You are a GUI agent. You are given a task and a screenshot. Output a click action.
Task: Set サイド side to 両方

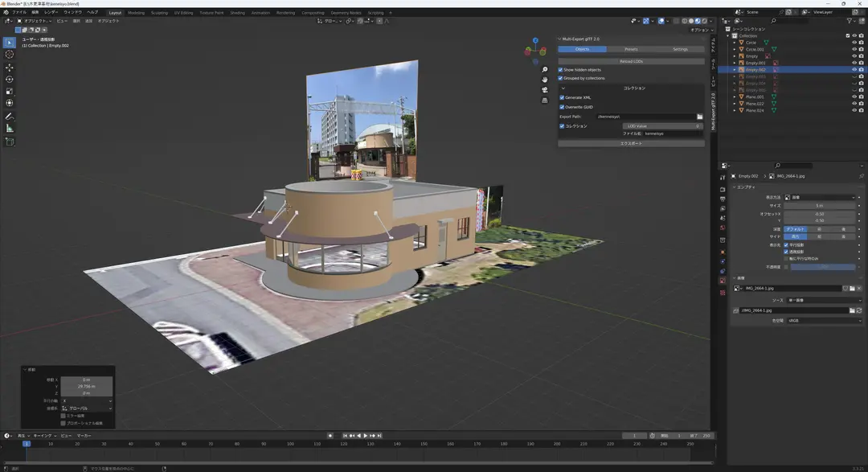pyautogui.click(x=796, y=236)
